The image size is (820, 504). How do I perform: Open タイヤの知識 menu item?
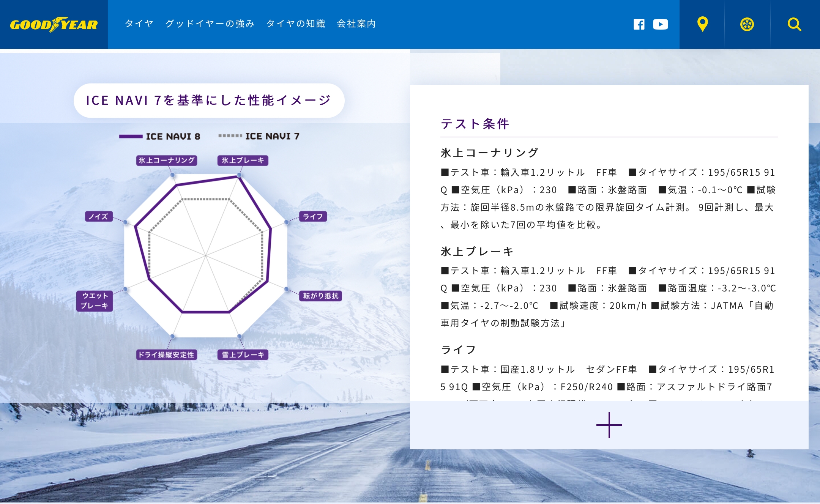click(x=296, y=24)
